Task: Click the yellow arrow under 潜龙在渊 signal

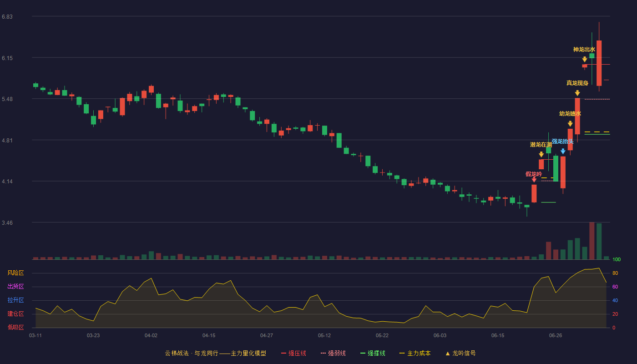Action: 541,155
